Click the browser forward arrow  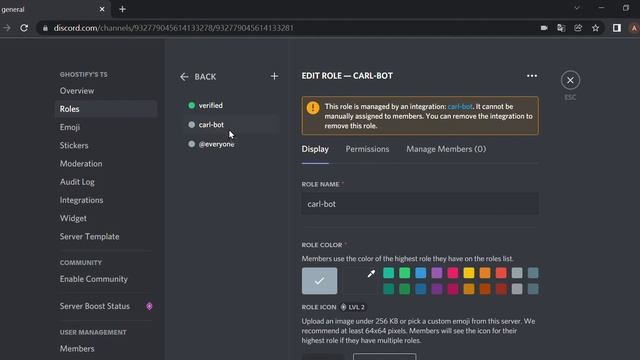pyautogui.click(x=7, y=28)
